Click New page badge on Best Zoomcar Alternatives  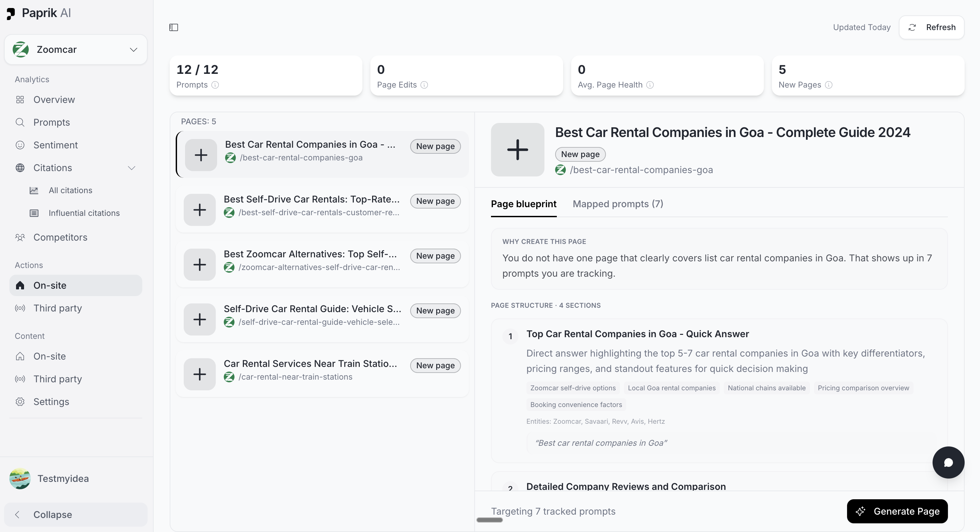(435, 256)
